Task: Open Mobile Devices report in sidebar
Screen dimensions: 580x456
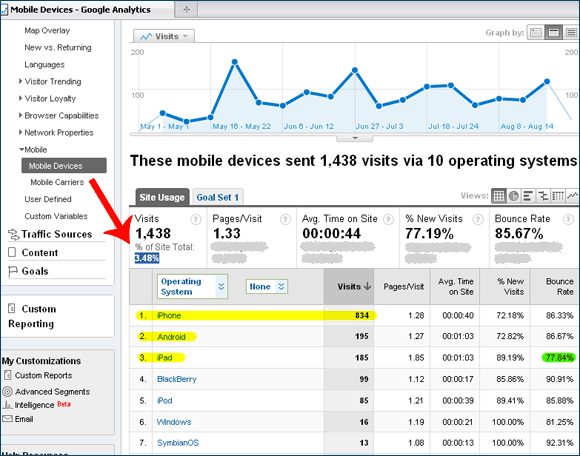Action: [64, 166]
